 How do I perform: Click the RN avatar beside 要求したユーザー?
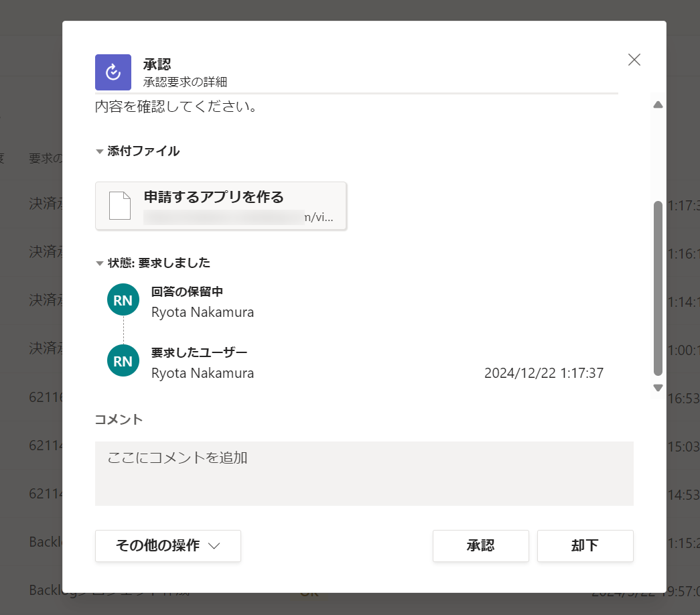[123, 360]
